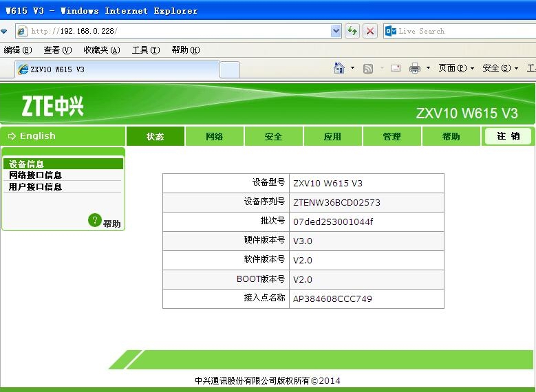Open the address bar history dropdown

point(336,31)
